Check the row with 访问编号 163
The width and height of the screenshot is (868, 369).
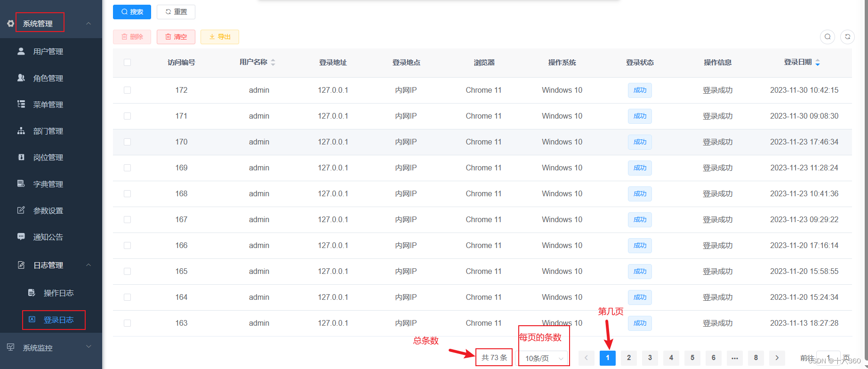pyautogui.click(x=127, y=323)
